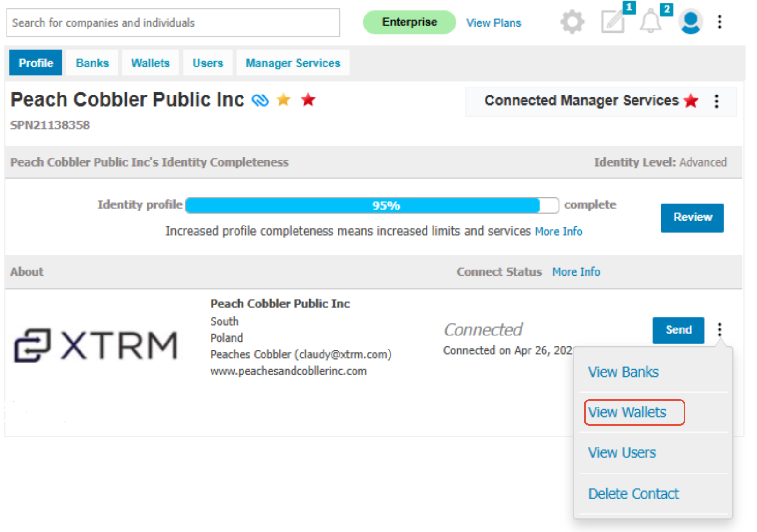Open More Info link beside Connect Status

(x=576, y=272)
